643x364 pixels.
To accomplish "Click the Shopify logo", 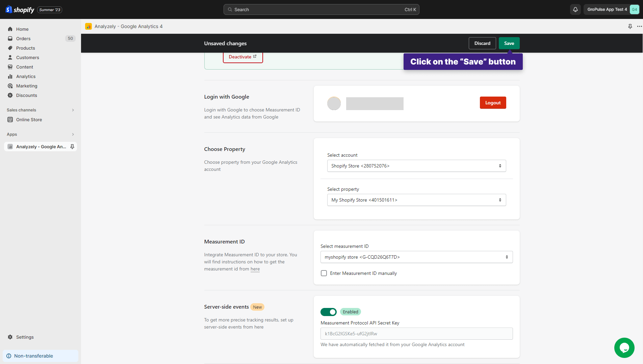I will pyautogui.click(x=20, y=9).
